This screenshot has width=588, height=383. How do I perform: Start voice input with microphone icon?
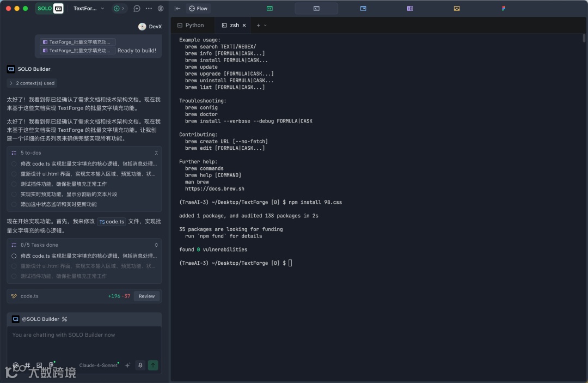pyautogui.click(x=140, y=365)
